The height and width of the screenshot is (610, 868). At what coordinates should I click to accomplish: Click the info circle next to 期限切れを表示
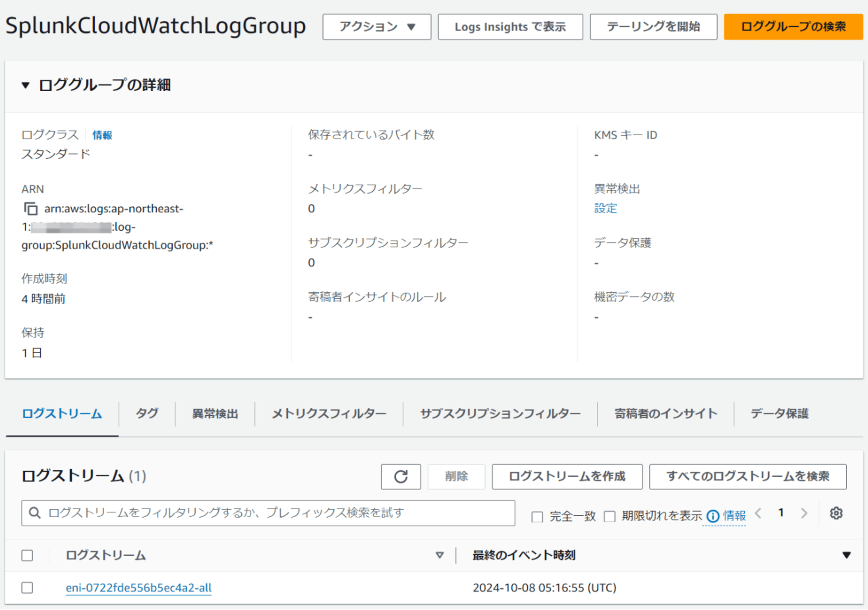(713, 516)
